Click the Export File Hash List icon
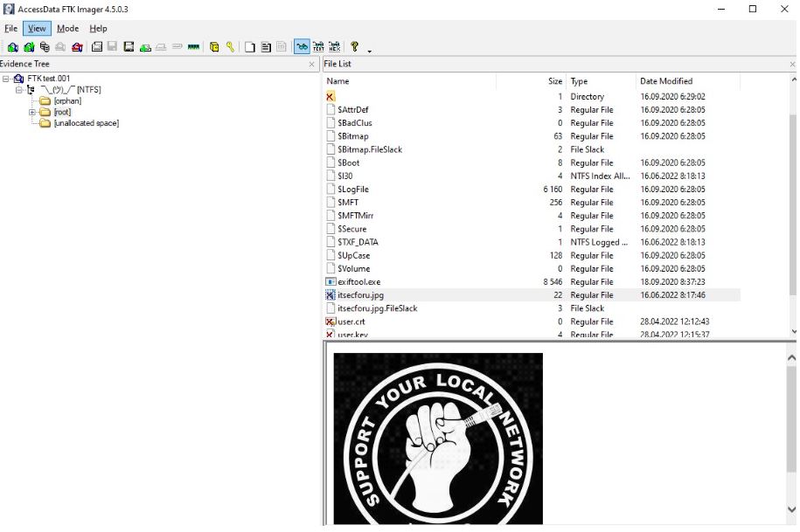This screenshot has width=800, height=532. tap(266, 47)
